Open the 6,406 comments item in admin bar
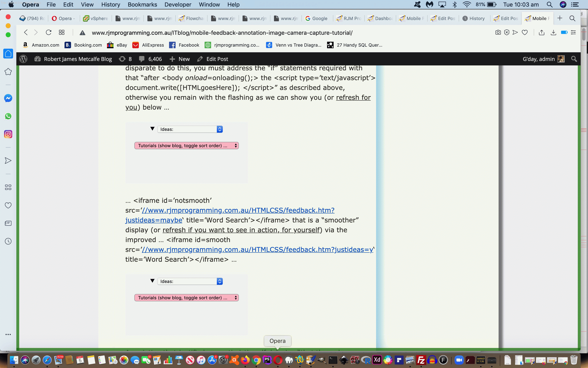The height and width of the screenshot is (368, 588). point(150,59)
